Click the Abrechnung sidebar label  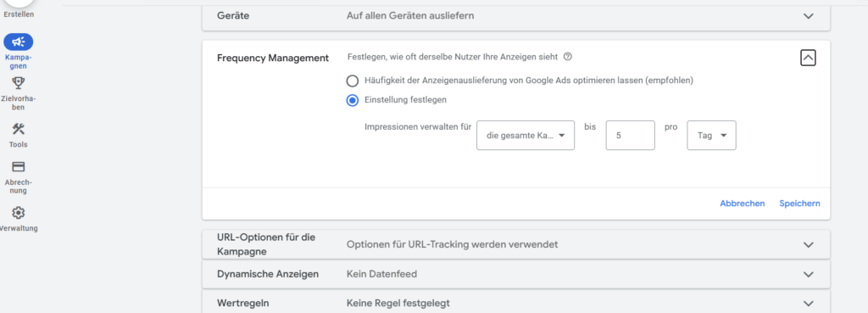tap(19, 187)
